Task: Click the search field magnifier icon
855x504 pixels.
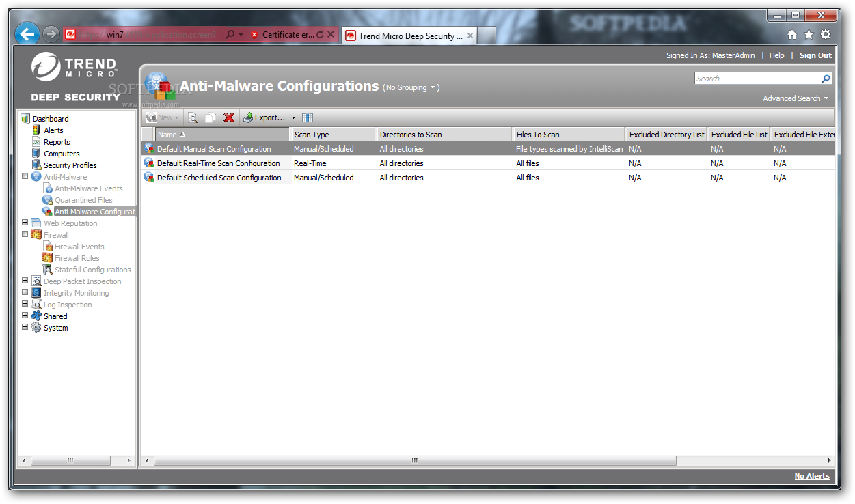Action: click(826, 79)
